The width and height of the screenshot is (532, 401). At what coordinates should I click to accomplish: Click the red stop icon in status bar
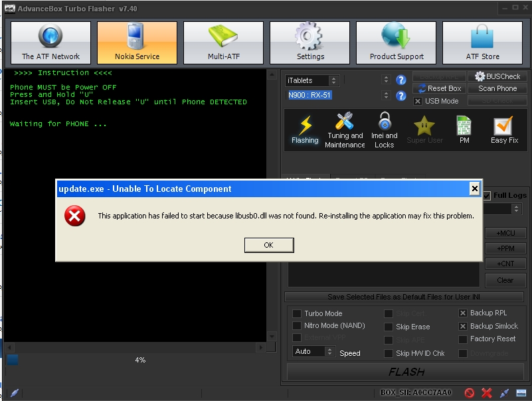(x=470, y=393)
